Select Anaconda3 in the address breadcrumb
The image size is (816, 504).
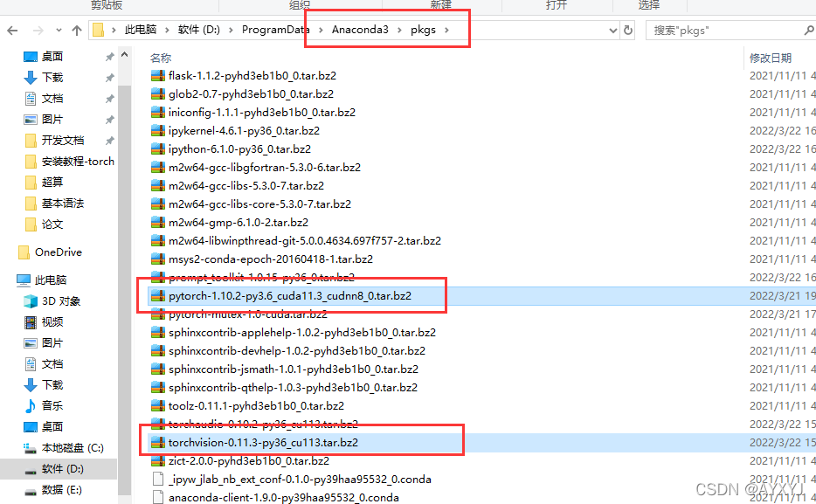360,30
